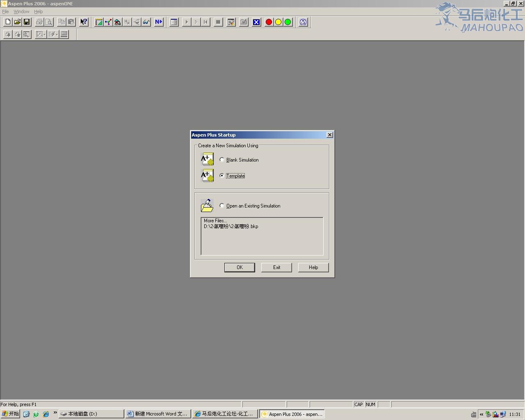Screen dimensions: 525x420
Task: Select the D:\ .bkp recent file entry
Action: (231, 226)
